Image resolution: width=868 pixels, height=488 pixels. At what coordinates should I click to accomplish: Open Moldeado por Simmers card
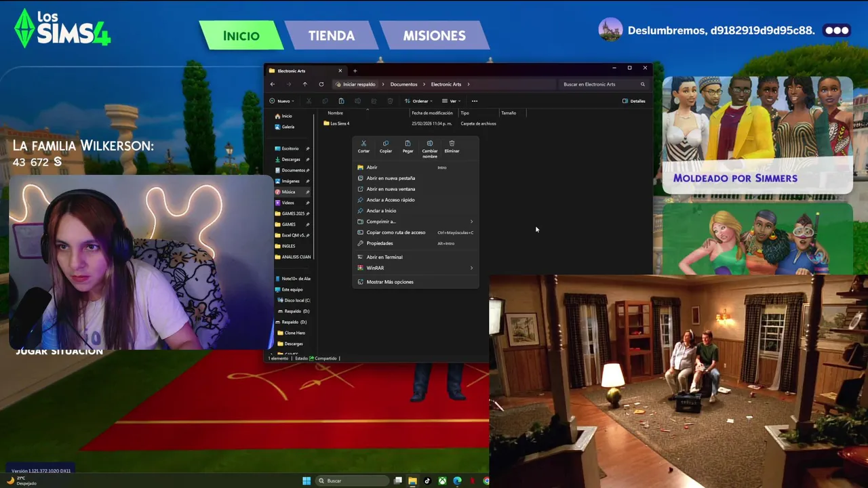(757, 135)
